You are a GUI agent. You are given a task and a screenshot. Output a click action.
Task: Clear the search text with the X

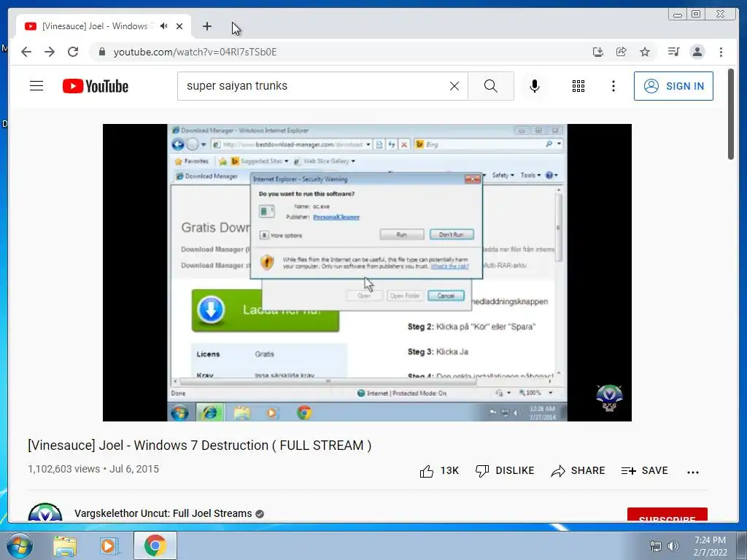point(454,86)
